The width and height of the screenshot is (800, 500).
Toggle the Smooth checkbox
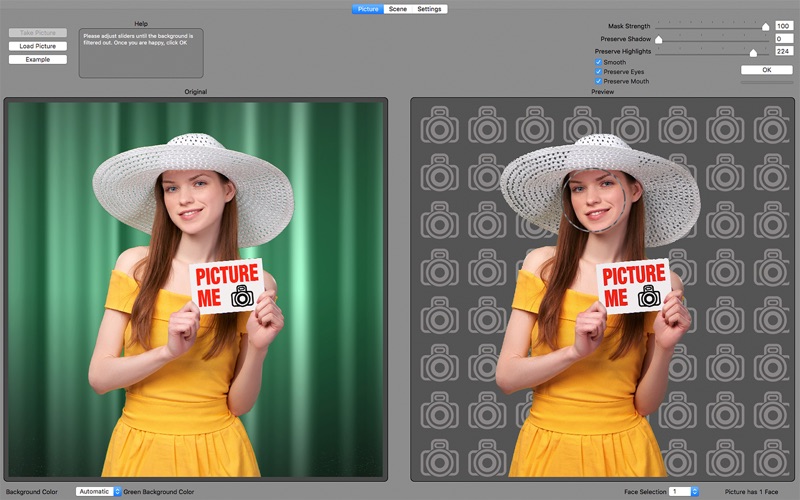pos(598,63)
